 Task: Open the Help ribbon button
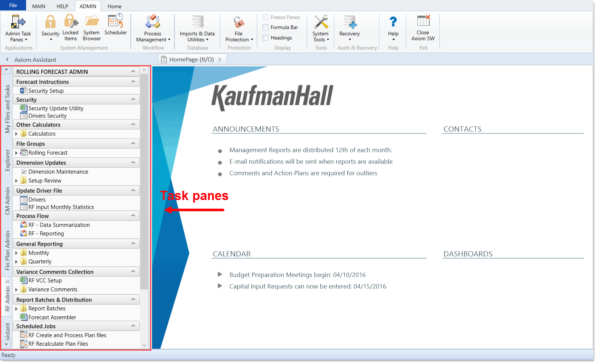click(393, 28)
